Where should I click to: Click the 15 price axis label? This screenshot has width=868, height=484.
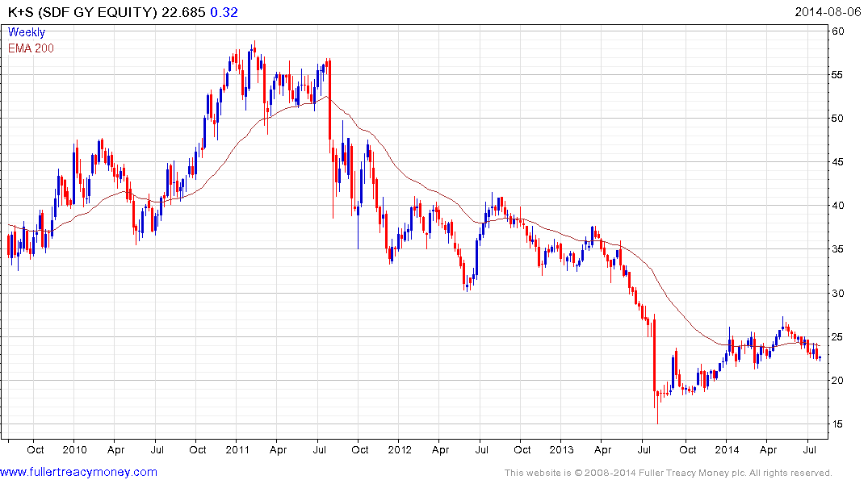point(838,424)
